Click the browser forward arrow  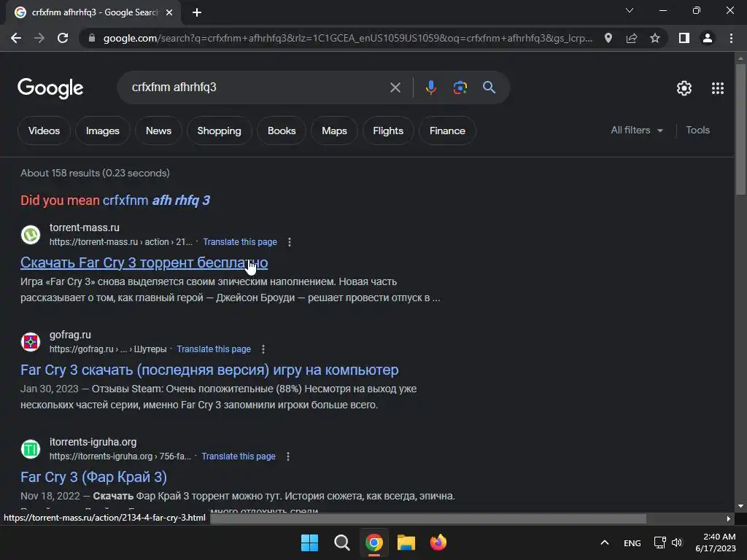39,38
